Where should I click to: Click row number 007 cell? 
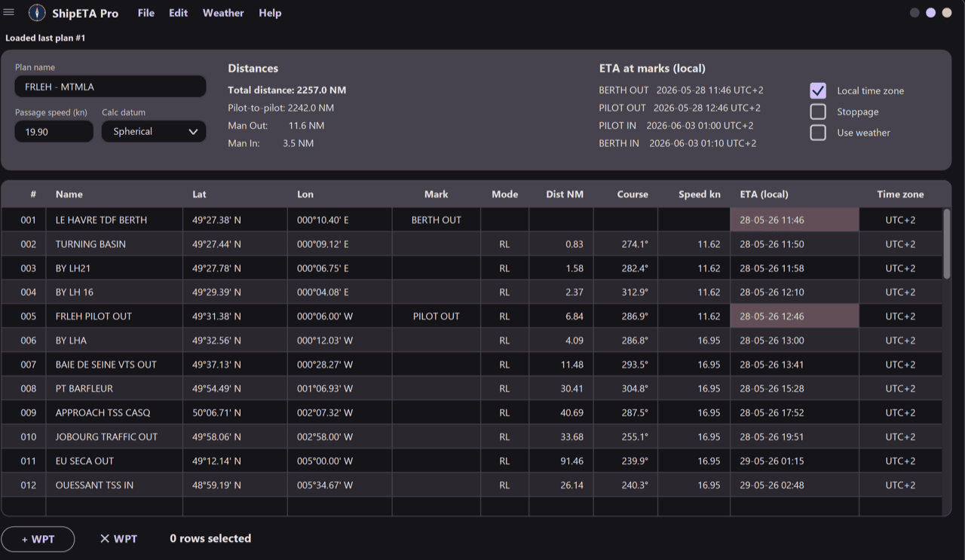coord(24,365)
